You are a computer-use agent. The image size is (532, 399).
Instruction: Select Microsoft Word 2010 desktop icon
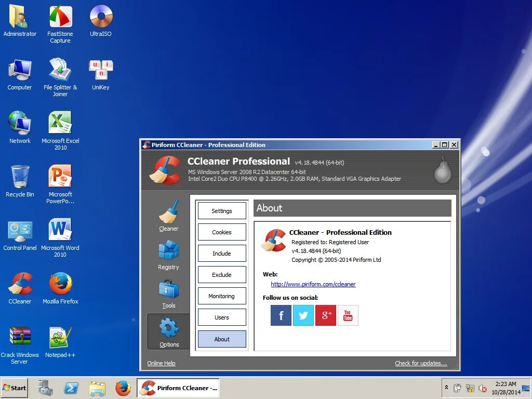pos(60,237)
